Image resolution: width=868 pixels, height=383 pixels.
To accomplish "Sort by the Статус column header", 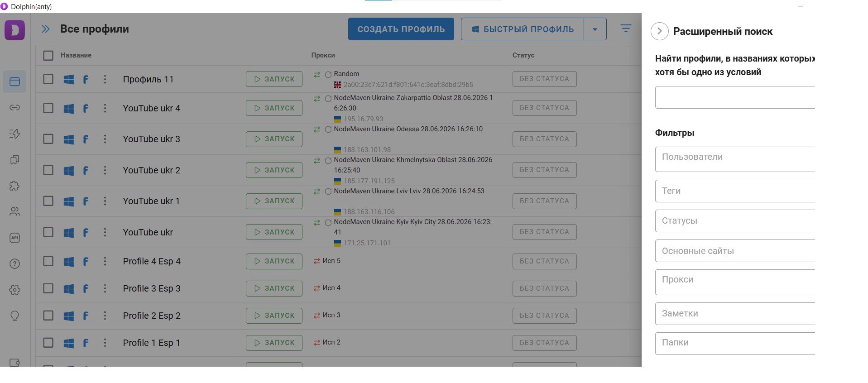I will pyautogui.click(x=523, y=55).
